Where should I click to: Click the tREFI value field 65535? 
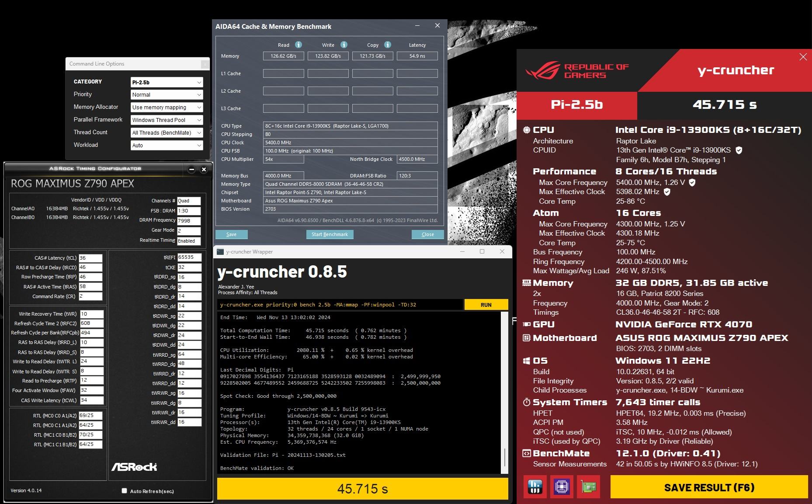tap(189, 257)
